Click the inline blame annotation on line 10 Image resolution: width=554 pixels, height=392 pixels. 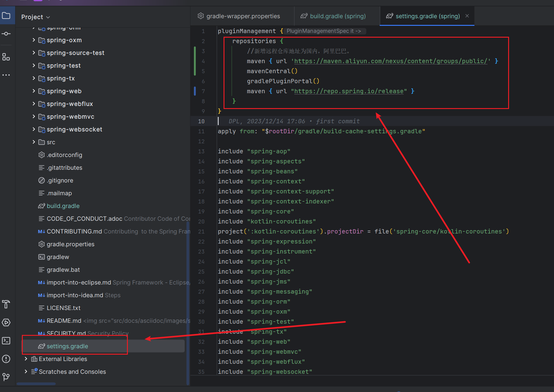coord(294,121)
